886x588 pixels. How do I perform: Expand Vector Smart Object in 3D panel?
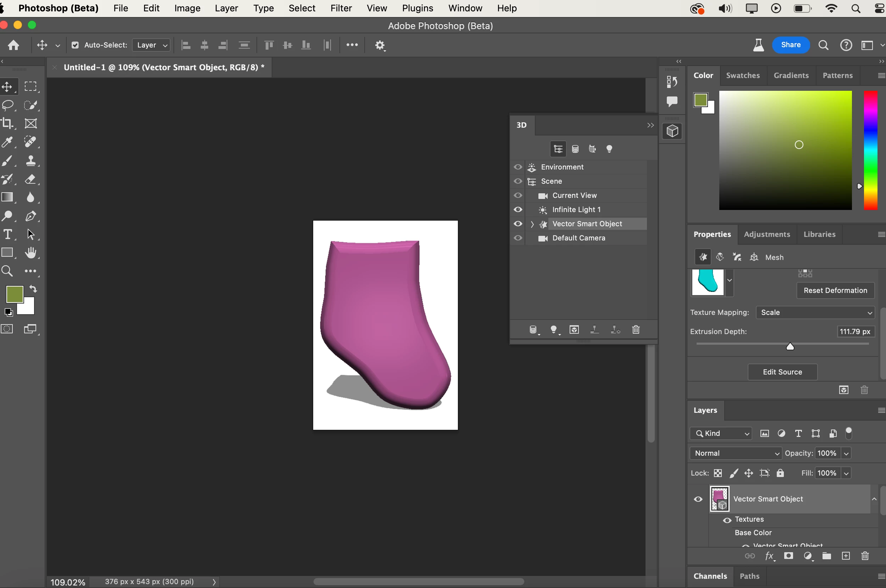(x=532, y=224)
